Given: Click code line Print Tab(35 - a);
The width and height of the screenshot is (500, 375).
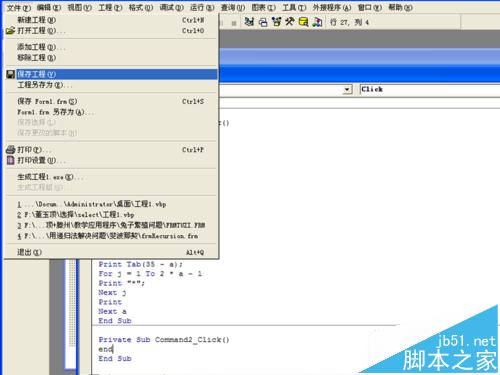Looking at the screenshot, I should pyautogui.click(x=140, y=264).
